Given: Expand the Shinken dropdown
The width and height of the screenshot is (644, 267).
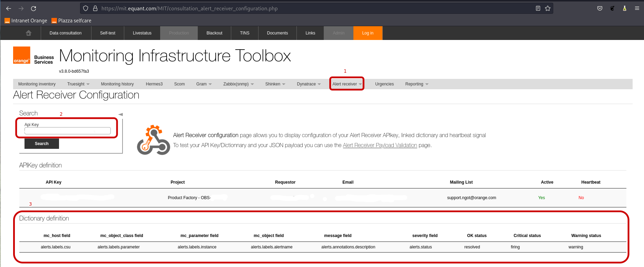Looking at the screenshot, I should click(x=275, y=84).
